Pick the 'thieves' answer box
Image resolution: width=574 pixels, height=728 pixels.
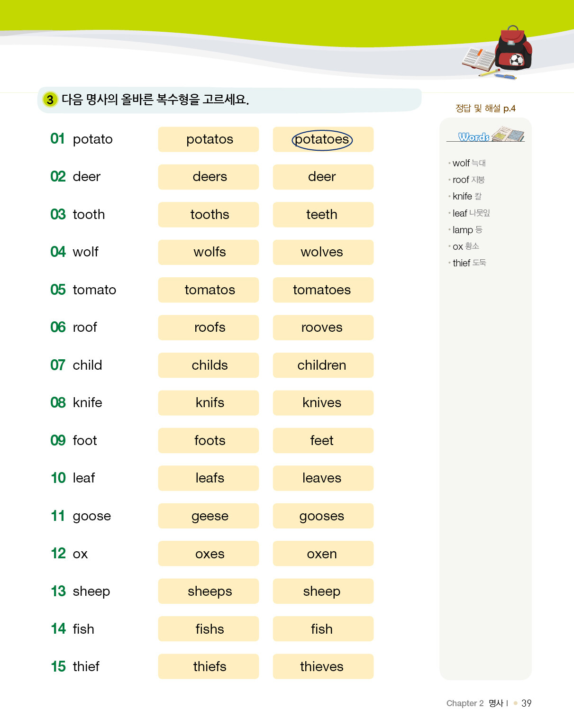tap(322, 667)
